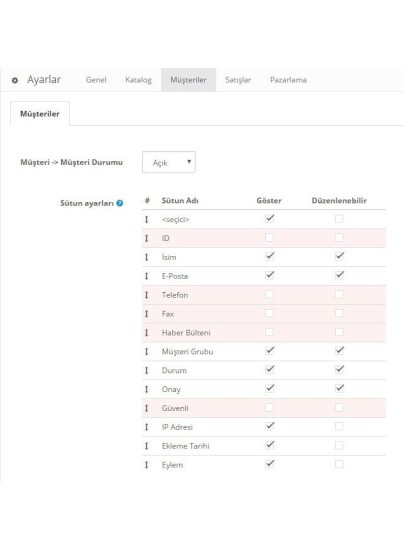Open the Müşteri Durumu dropdown set to Açık
Viewport: 403px width, 550px height.
[169, 162]
